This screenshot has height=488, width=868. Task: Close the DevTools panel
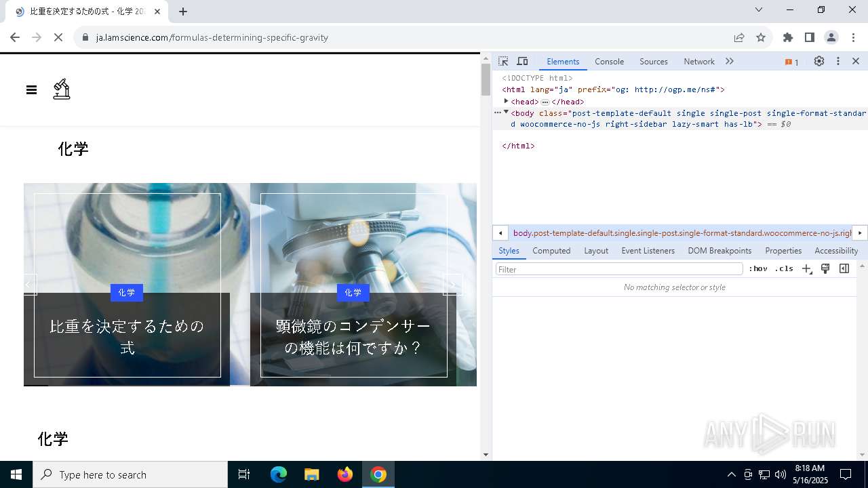point(856,61)
